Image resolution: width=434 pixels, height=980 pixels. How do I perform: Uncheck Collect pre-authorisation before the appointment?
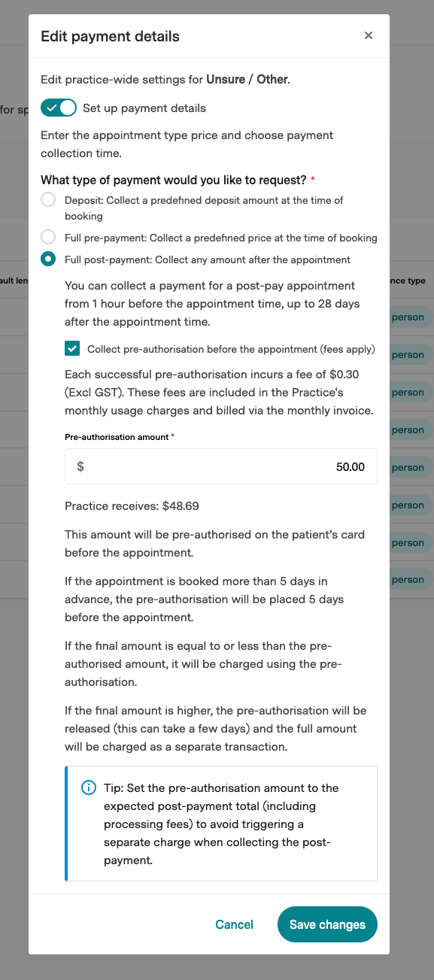pyautogui.click(x=72, y=349)
